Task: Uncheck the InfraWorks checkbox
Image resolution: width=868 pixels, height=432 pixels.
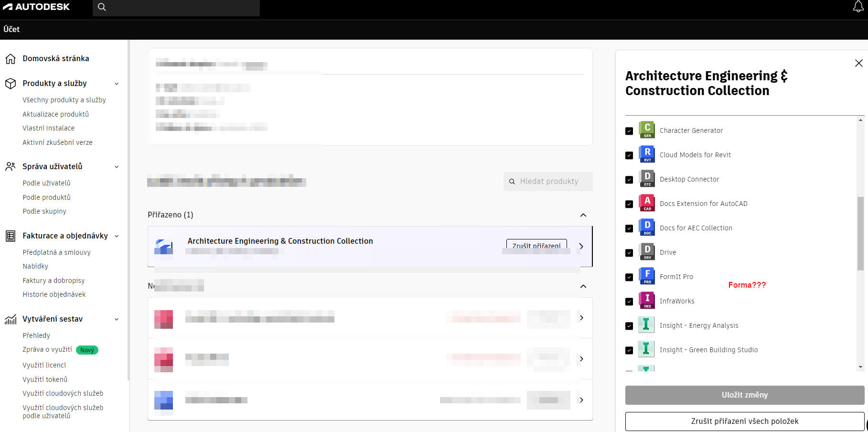Action: coord(629,302)
